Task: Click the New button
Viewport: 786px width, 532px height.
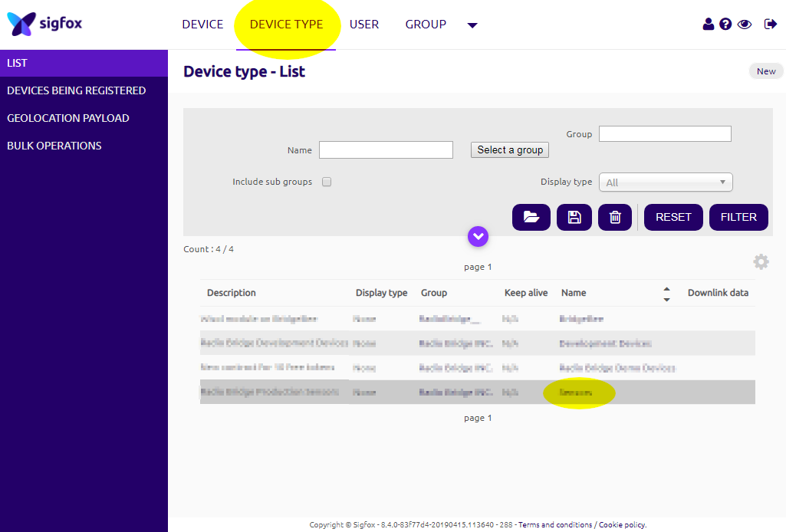Action: 766,71
